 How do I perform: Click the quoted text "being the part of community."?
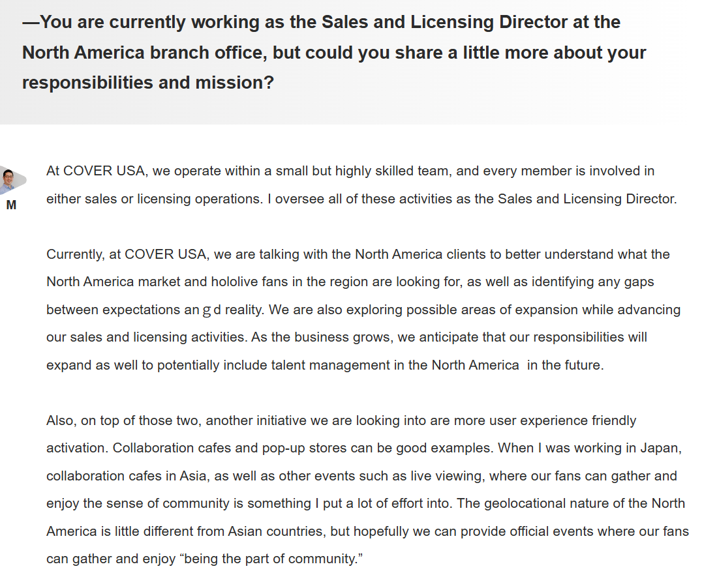click(274, 559)
